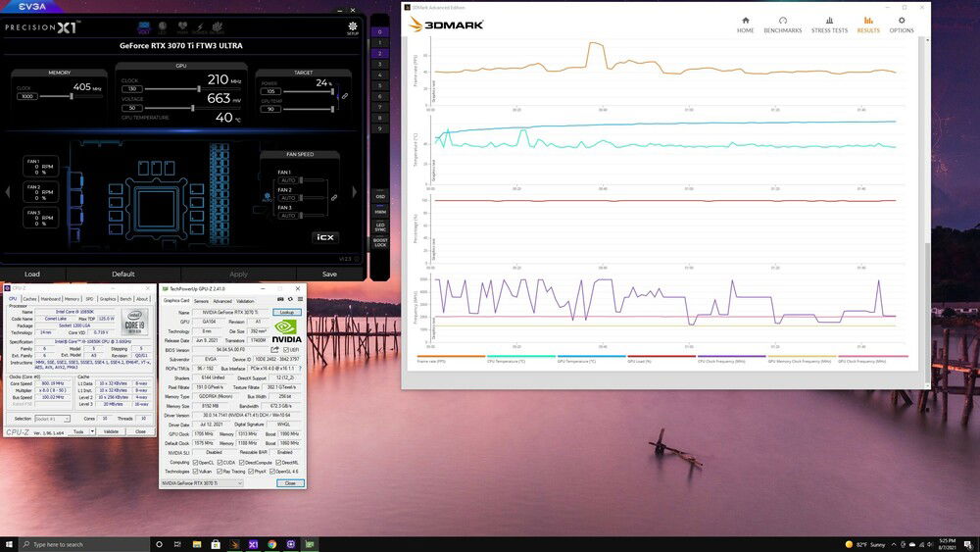Open Precision X1 Setup gear
Viewport: 980px width, 552px height.
(352, 27)
